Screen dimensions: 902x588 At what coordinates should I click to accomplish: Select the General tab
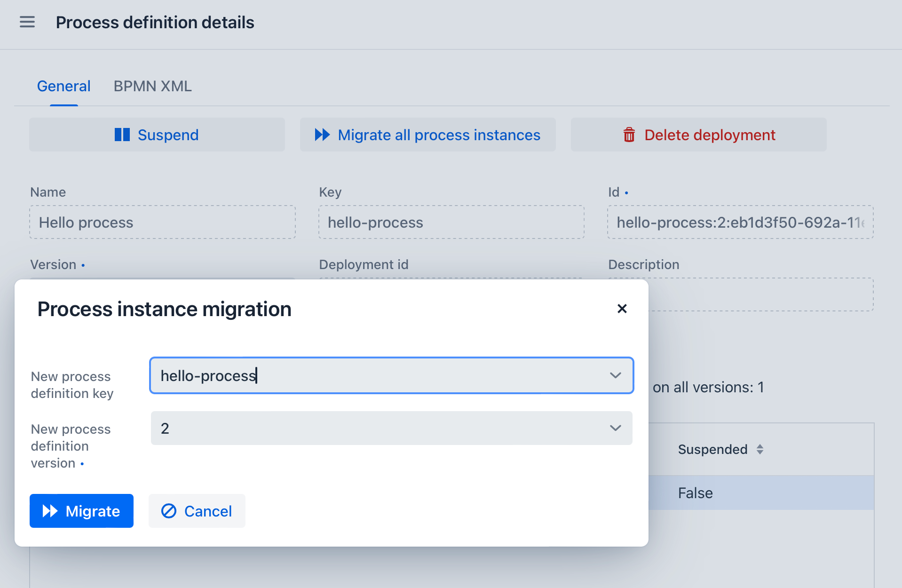tap(63, 86)
